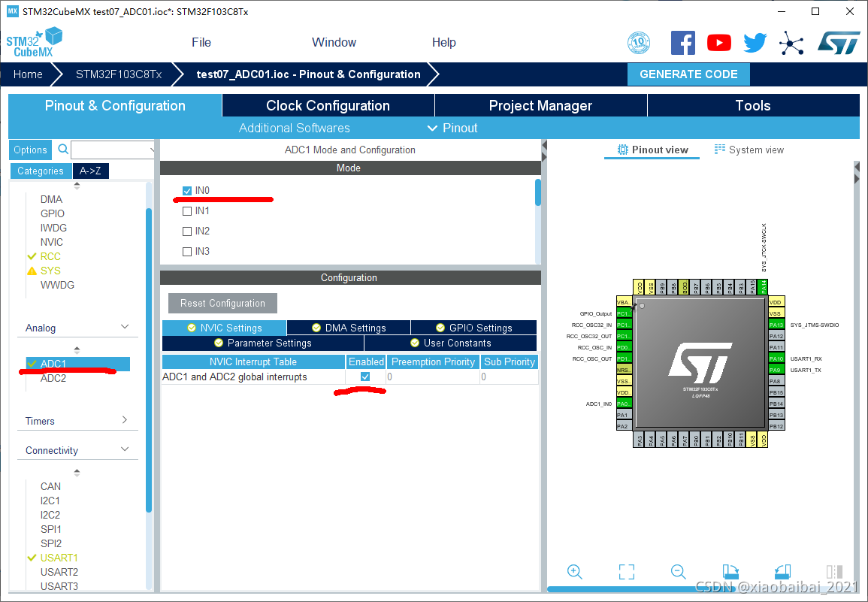This screenshot has height=602, width=868.
Task: Select the PA14 pin on chip top
Action: [764, 287]
